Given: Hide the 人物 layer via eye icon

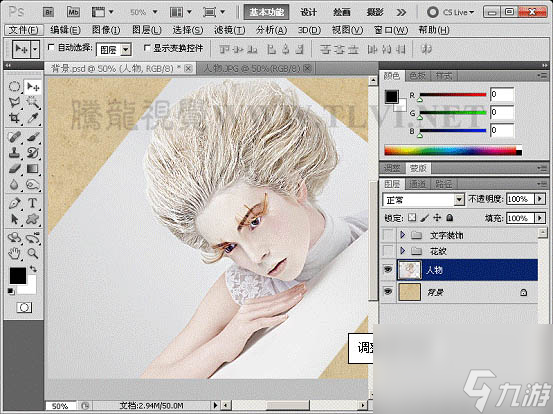Looking at the screenshot, I should tap(388, 270).
